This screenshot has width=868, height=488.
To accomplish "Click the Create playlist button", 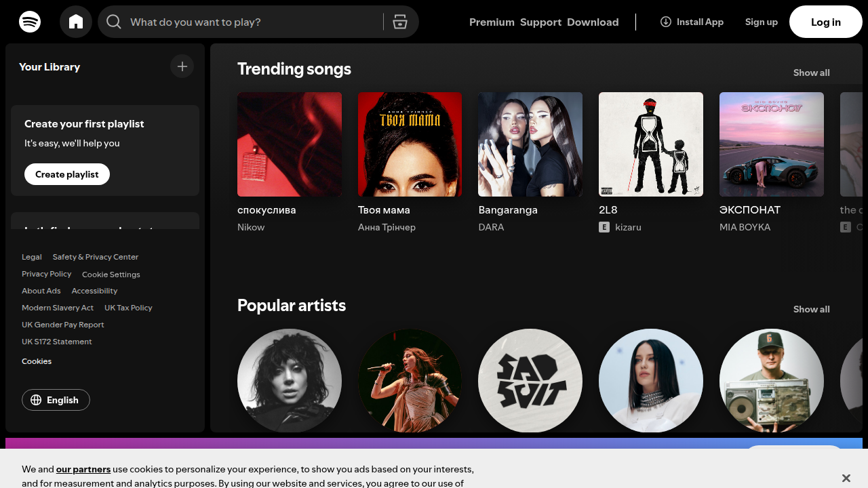I will pos(67,174).
